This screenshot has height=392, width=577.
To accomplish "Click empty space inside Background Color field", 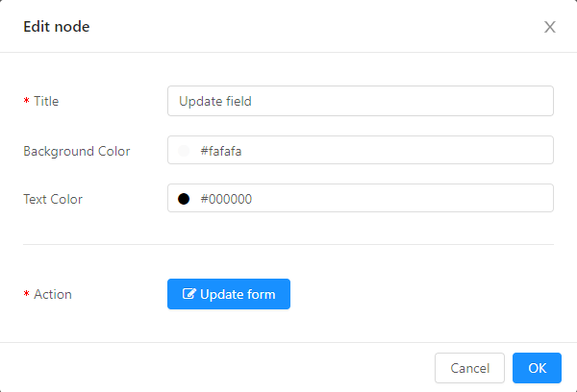I will (397, 150).
